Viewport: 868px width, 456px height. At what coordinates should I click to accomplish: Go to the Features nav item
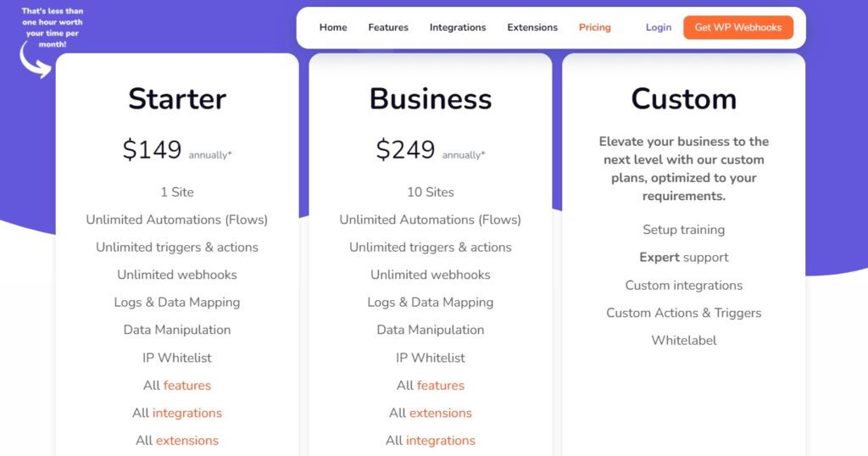click(388, 27)
